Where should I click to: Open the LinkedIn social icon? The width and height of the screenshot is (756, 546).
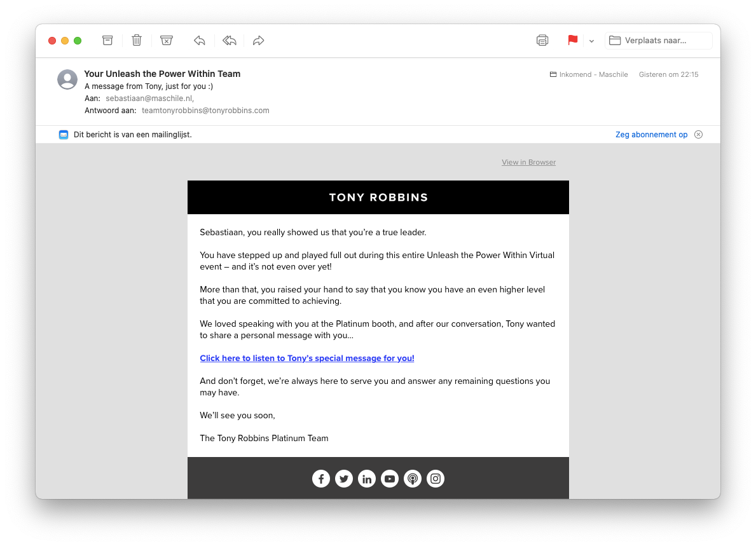[367, 479]
